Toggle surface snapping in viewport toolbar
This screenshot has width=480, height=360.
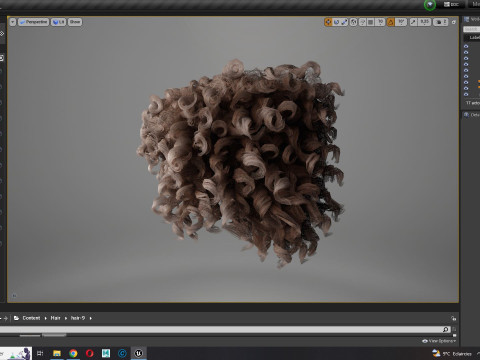point(362,22)
